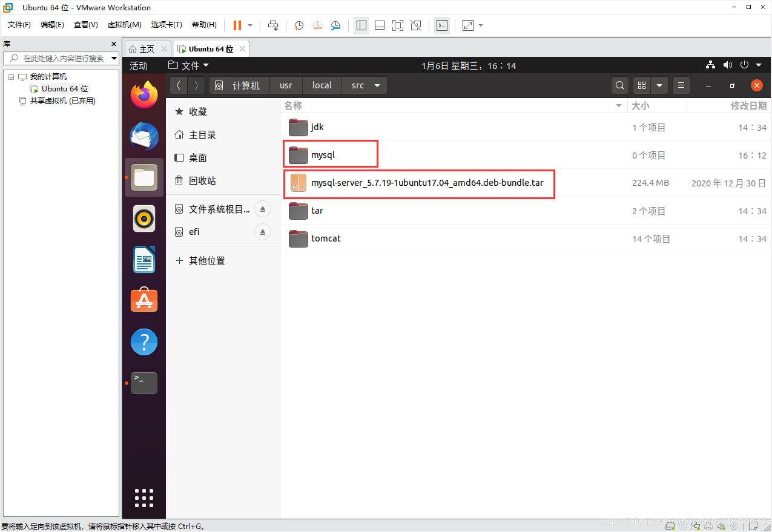
Task: Enter full screen mode
Action: (x=398, y=25)
